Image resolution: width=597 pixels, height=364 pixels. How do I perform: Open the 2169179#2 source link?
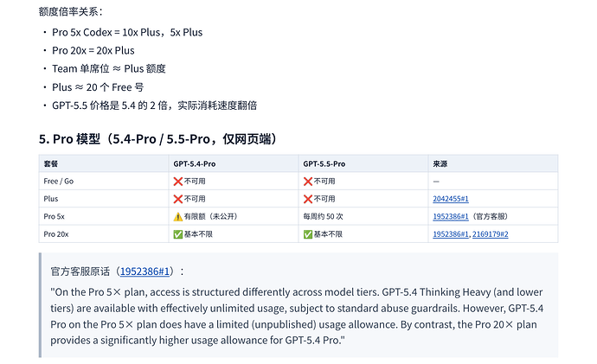tap(490, 234)
